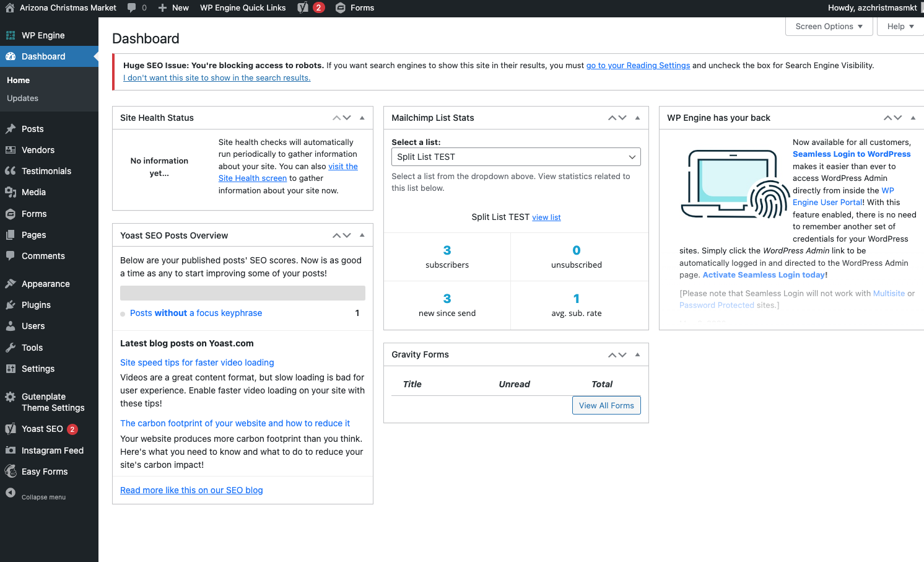
Task: Follow the go to your Reading Settings link
Action: coord(638,65)
